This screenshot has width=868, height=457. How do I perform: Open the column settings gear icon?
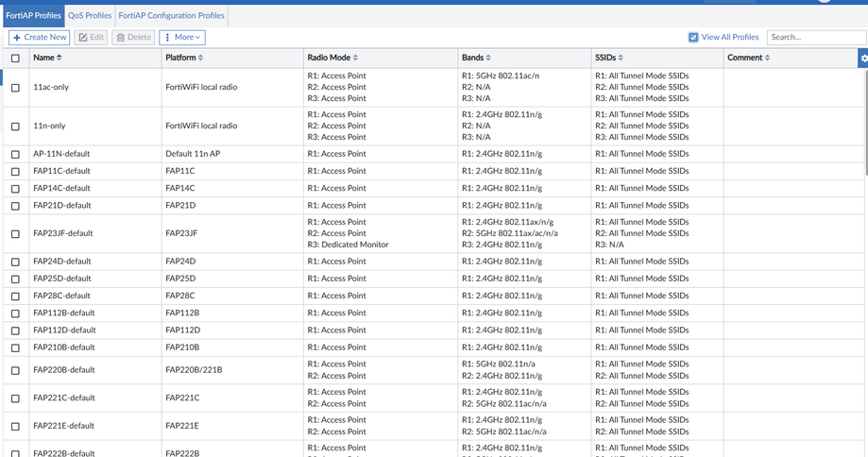coord(863,59)
